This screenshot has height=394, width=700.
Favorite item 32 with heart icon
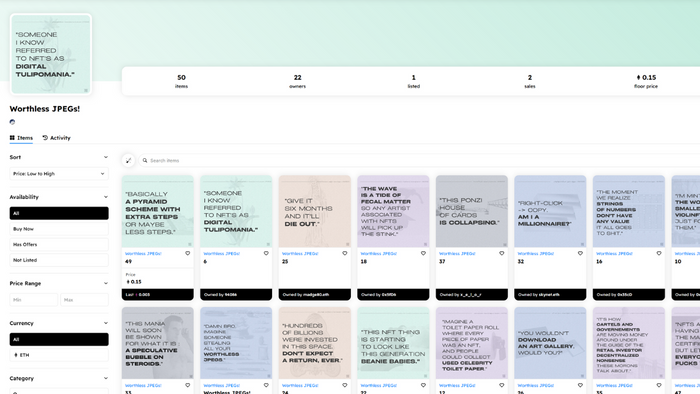tap(580, 253)
